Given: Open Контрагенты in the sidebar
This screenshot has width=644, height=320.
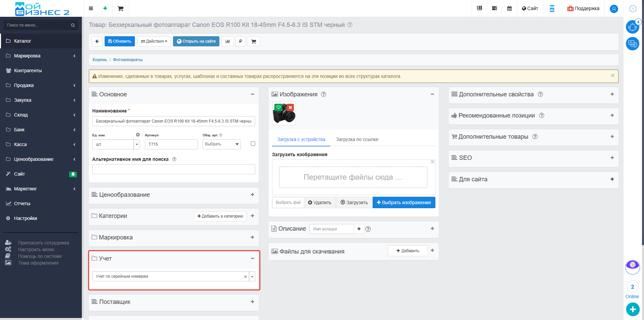Looking at the screenshot, I should [x=41, y=71].
